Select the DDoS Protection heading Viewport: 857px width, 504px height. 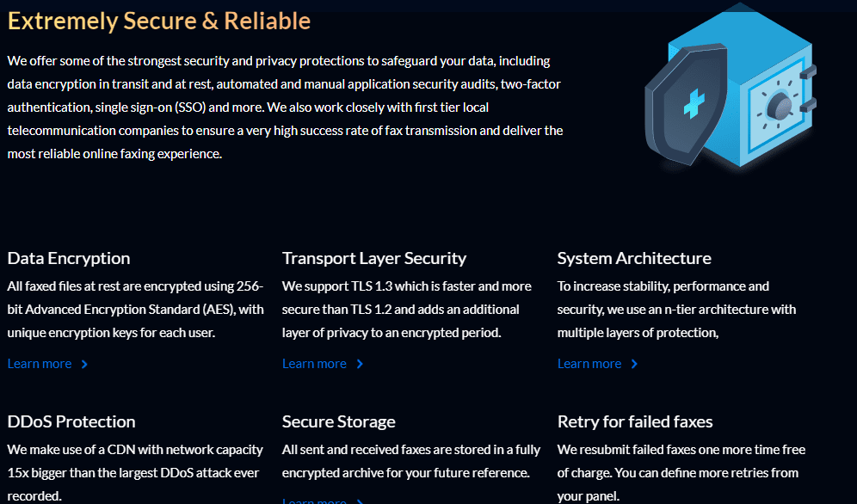[71, 421]
